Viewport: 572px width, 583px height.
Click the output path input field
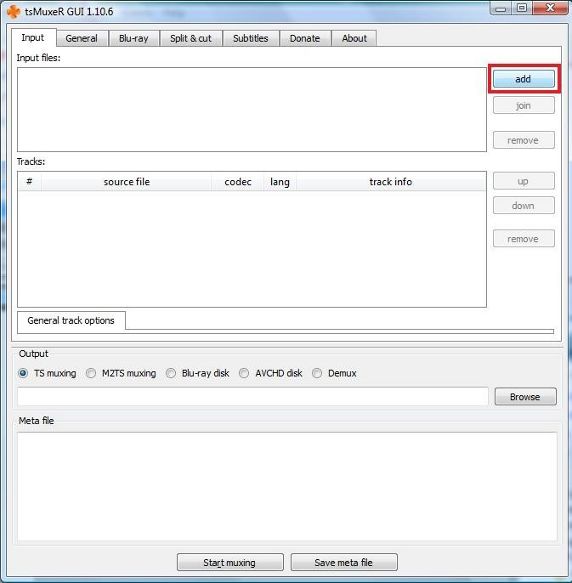point(253,396)
